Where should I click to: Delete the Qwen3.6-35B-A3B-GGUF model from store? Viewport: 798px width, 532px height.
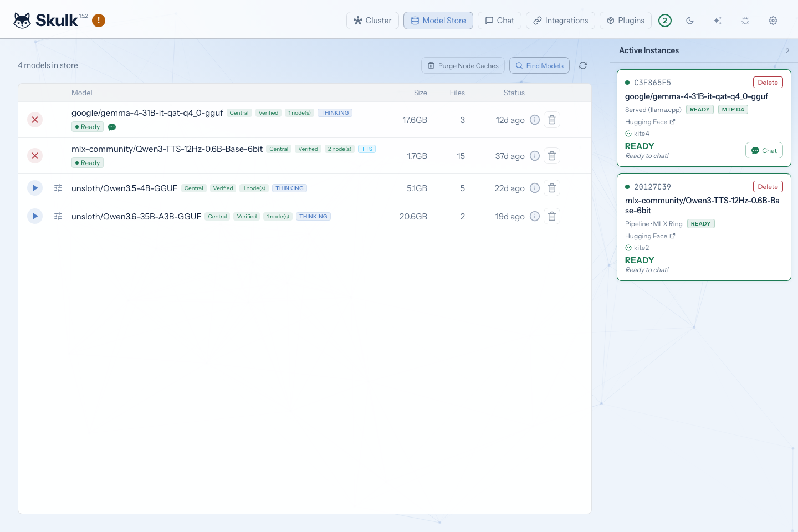[552, 216]
